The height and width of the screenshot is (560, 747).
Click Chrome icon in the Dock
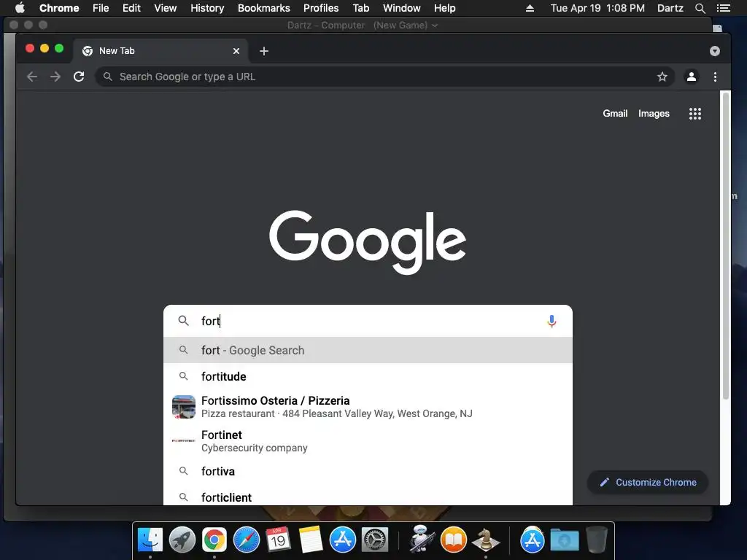214,540
